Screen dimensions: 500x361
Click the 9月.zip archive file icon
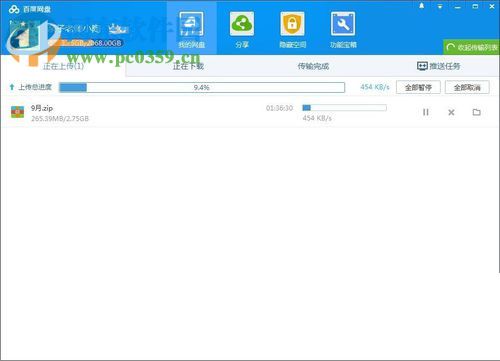tap(18, 112)
